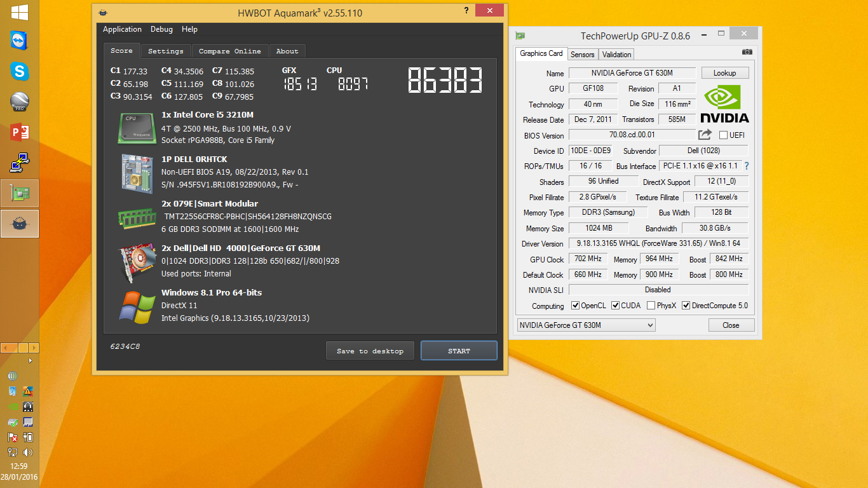This screenshot has width=868, height=488.
Task: Click the graphics card icon beside GeForce GT 630M
Action: click(x=139, y=262)
